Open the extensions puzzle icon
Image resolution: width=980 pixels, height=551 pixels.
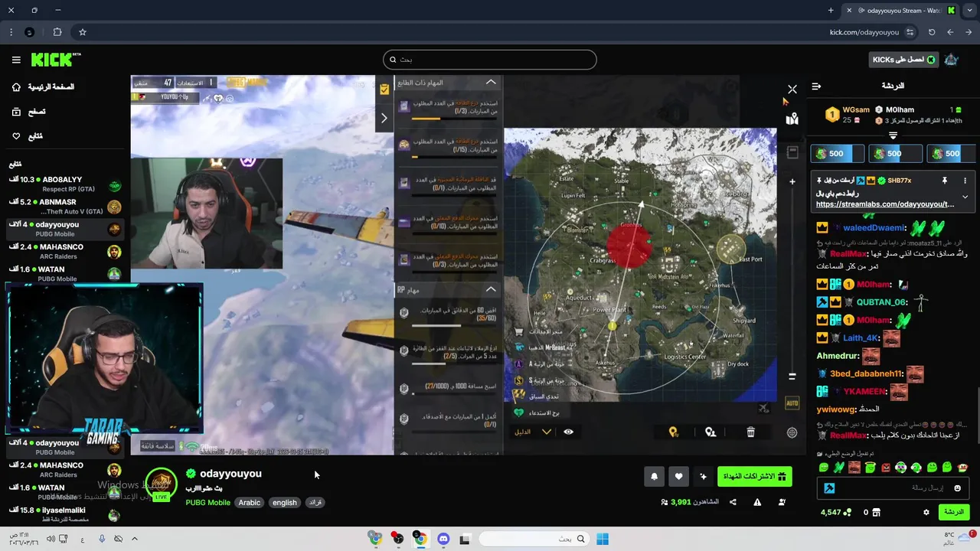click(x=57, y=32)
